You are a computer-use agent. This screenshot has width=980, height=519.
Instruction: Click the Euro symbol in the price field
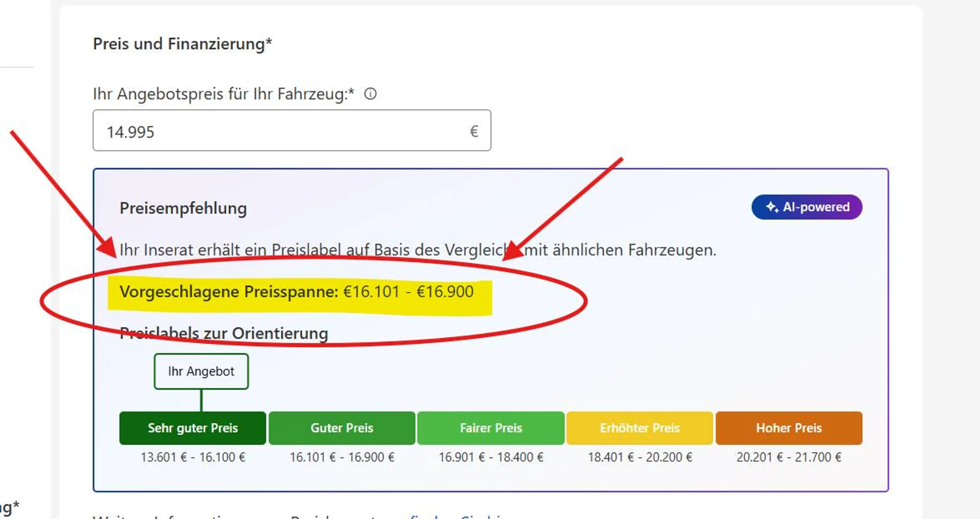474,131
